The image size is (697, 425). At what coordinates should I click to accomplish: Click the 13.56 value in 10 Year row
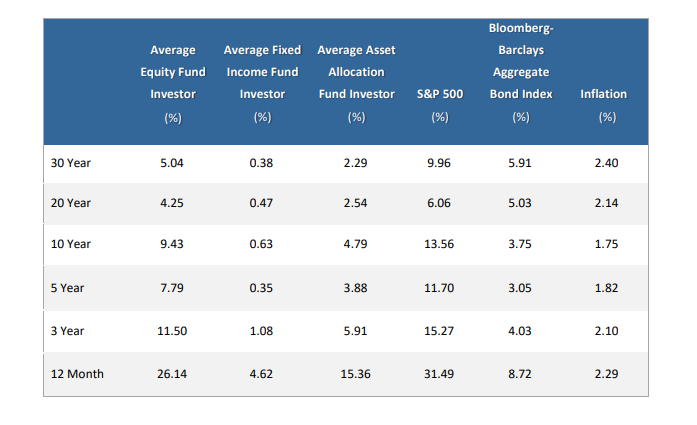pos(439,245)
